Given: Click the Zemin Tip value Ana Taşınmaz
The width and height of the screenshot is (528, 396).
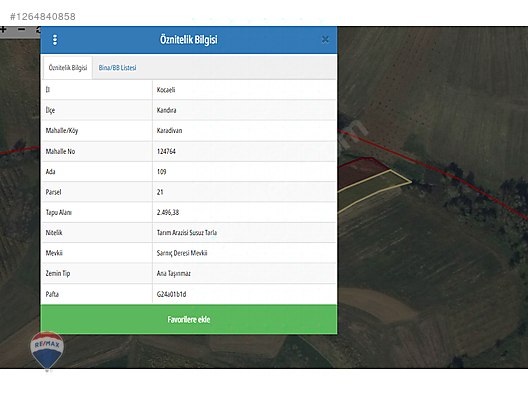Looking at the screenshot, I should click(x=173, y=273).
